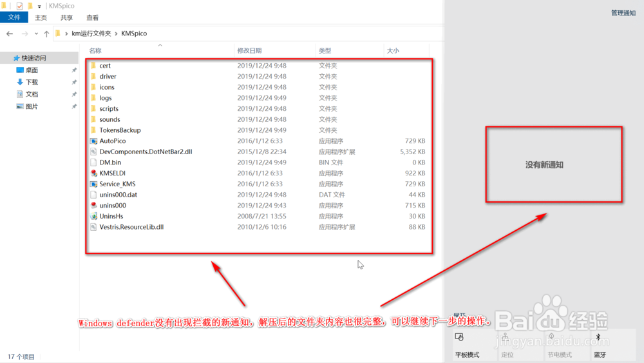This screenshot has width=644, height=363.
Task: Select the scripts folder icon
Action: 93,108
